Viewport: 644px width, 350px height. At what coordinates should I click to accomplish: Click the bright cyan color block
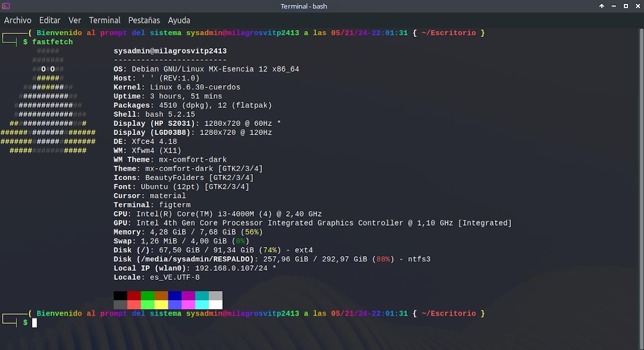coord(202,304)
